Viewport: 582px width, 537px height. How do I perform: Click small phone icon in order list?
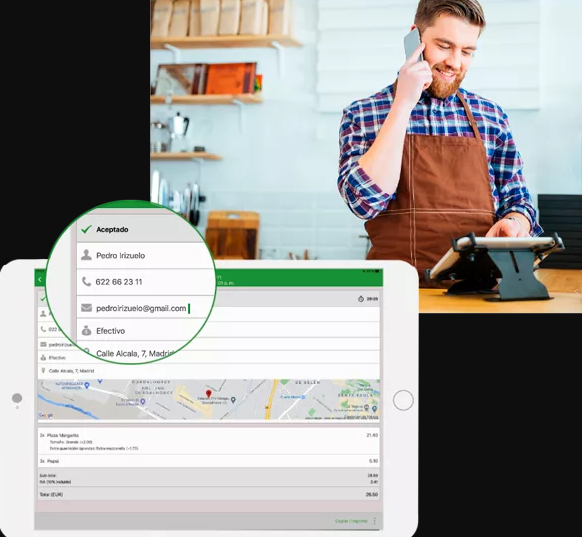[x=43, y=329]
